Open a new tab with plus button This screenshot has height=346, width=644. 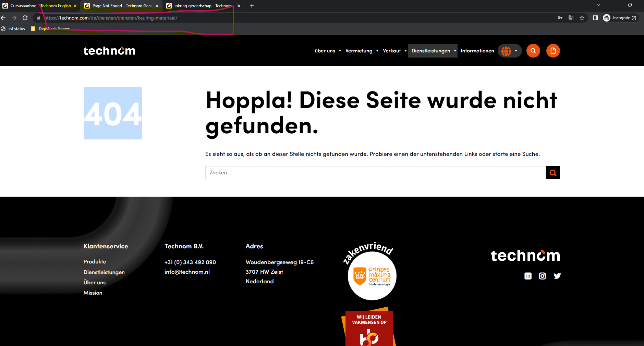point(252,6)
